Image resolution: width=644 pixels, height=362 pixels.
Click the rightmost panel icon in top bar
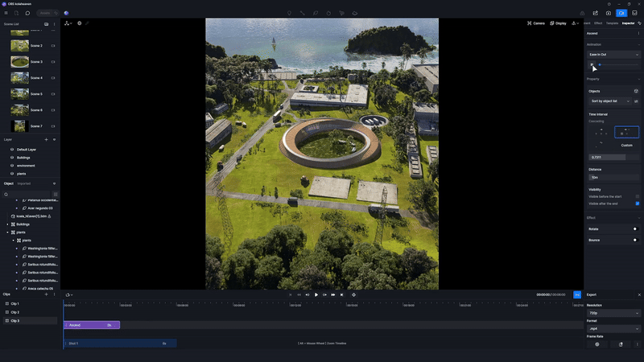[x=634, y=13]
